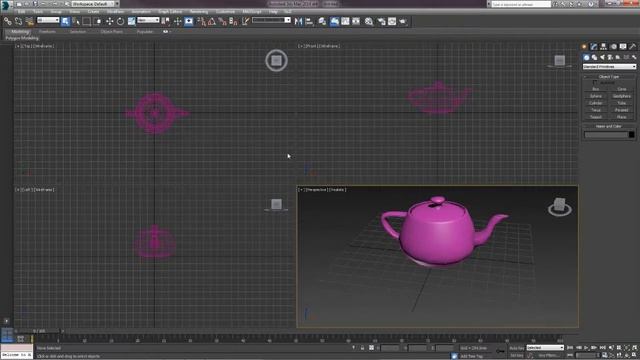Activate the Select and Move tool
Viewport: 640px width, 360px height.
[x=109, y=21]
